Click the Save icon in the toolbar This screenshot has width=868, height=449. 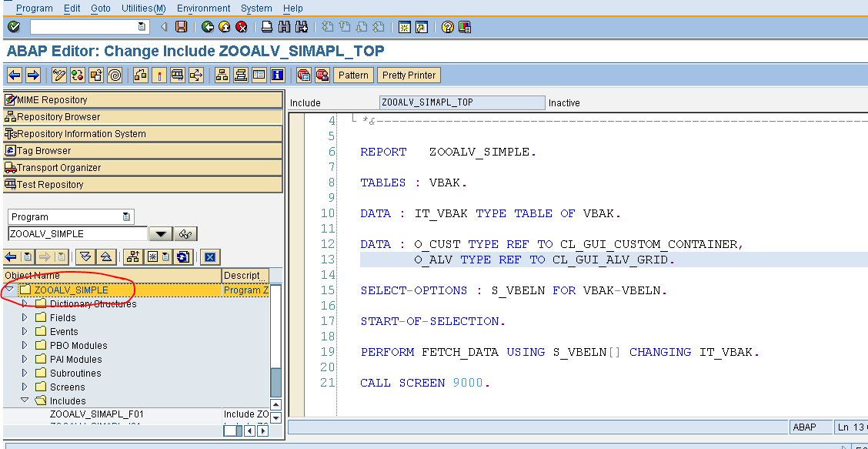pos(181,25)
